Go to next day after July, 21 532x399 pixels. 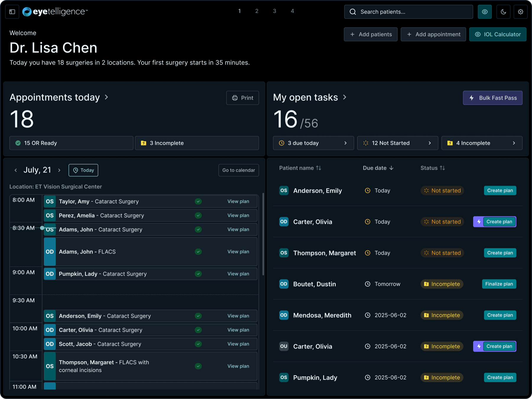click(x=59, y=170)
